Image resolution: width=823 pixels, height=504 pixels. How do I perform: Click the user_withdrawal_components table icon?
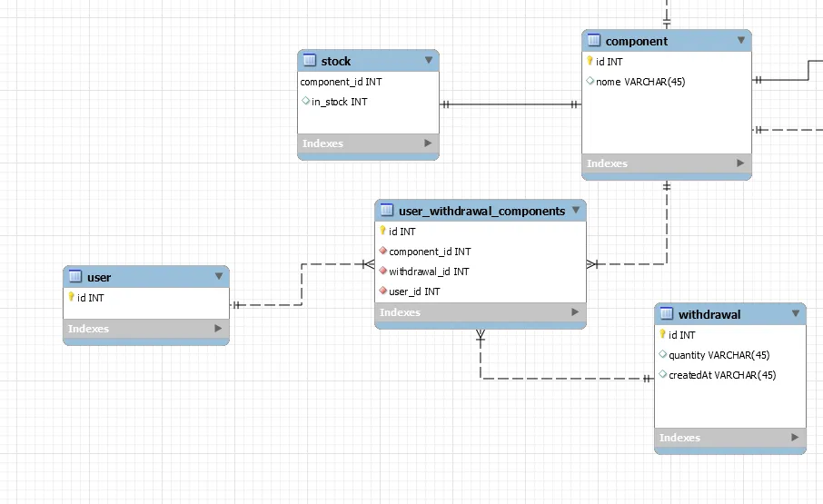387,211
